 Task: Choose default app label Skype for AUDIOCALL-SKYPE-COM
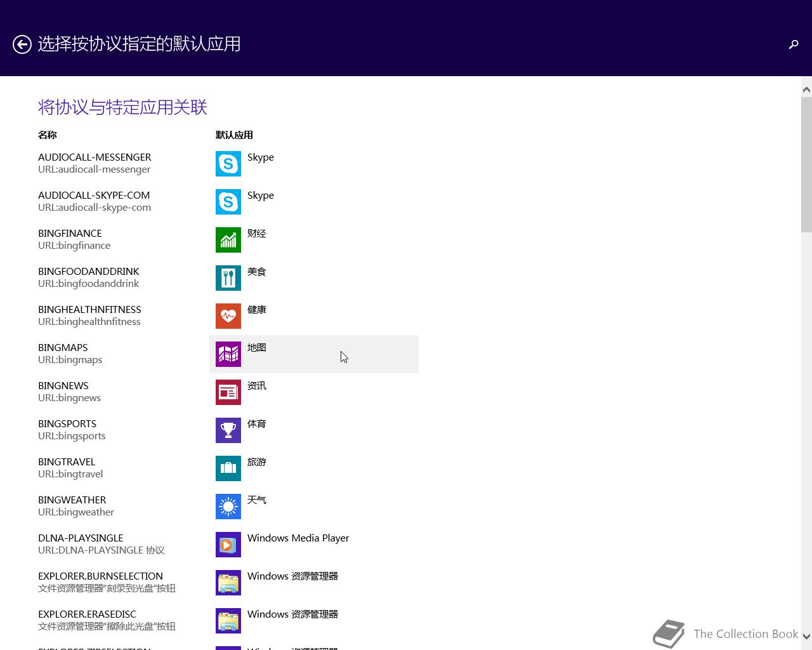[x=261, y=196]
